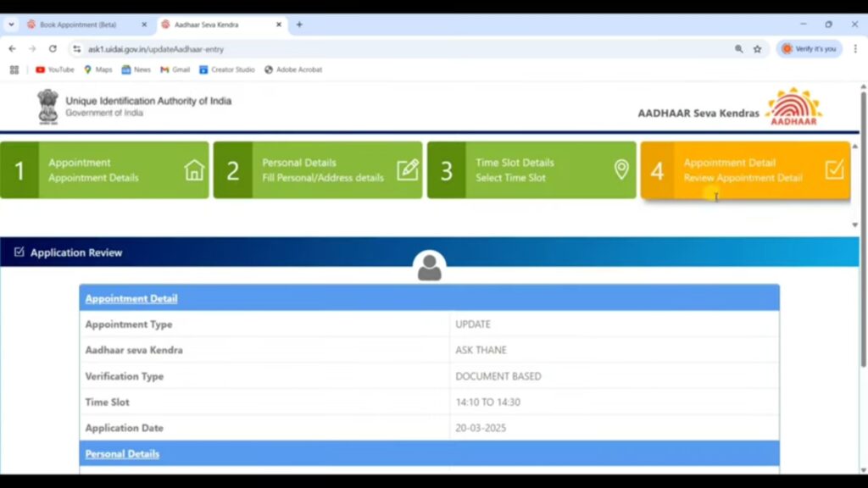Click the Appointment Detail heading link
868x488 pixels.
coord(131,298)
